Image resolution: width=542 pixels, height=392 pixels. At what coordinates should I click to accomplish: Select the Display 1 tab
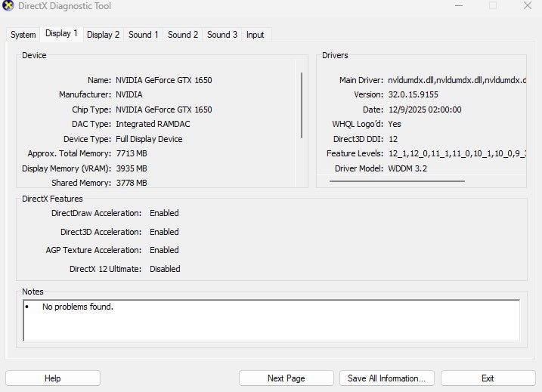click(61, 33)
